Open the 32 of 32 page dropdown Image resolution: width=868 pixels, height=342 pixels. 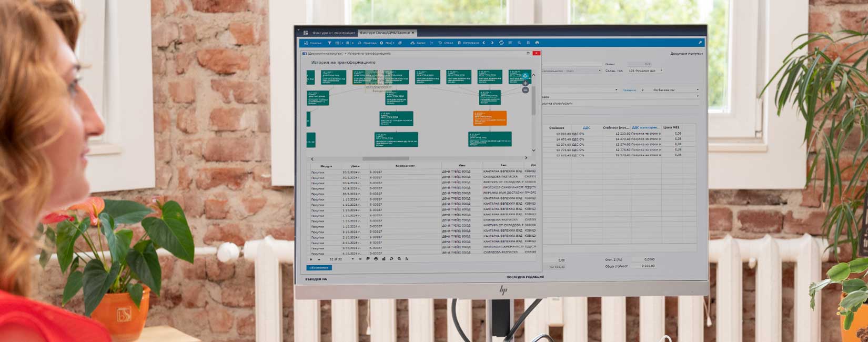click(x=352, y=259)
